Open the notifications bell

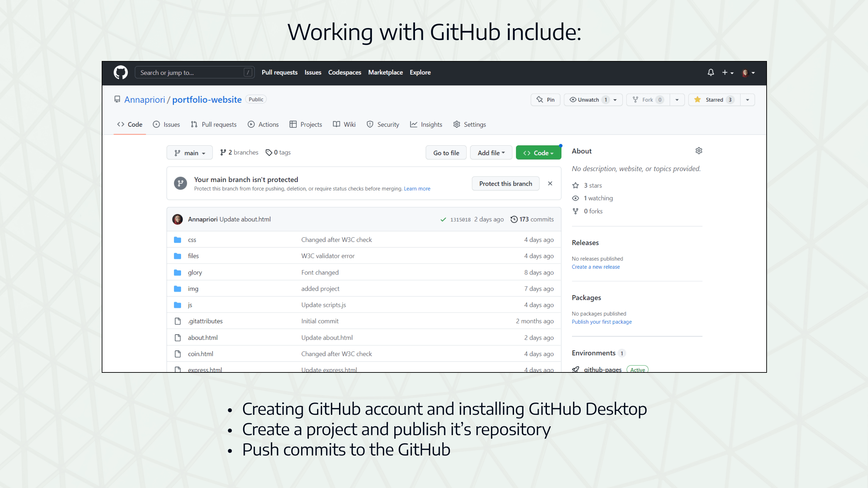tap(710, 72)
